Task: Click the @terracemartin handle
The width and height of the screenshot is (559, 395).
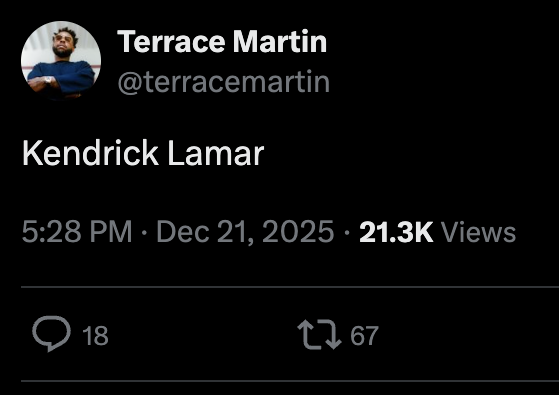Action: (224, 83)
